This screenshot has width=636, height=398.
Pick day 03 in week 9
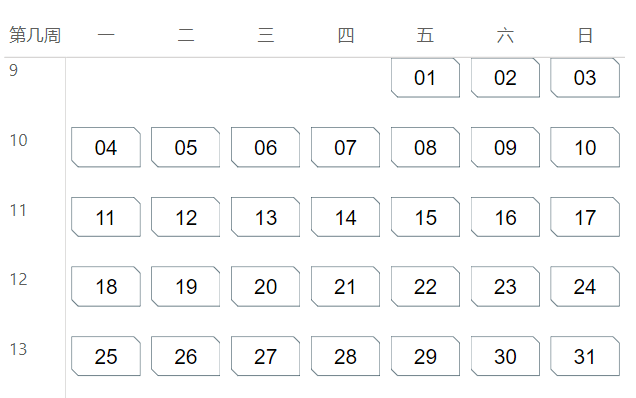[585, 77]
